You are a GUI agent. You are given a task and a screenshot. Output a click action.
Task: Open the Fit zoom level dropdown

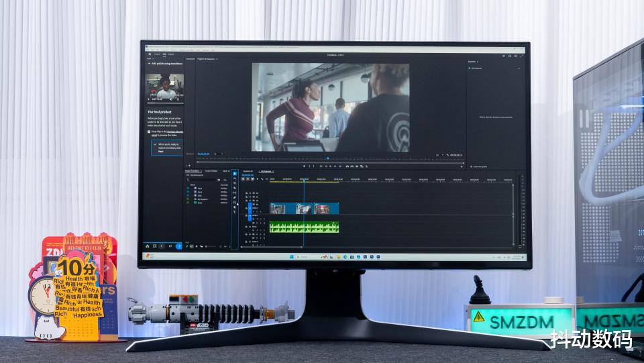[219, 154]
